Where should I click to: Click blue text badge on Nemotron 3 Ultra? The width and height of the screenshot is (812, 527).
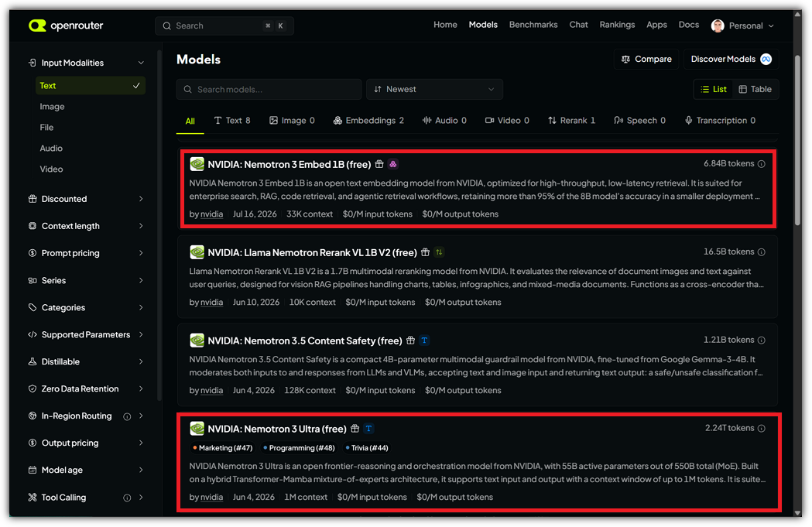pos(368,429)
